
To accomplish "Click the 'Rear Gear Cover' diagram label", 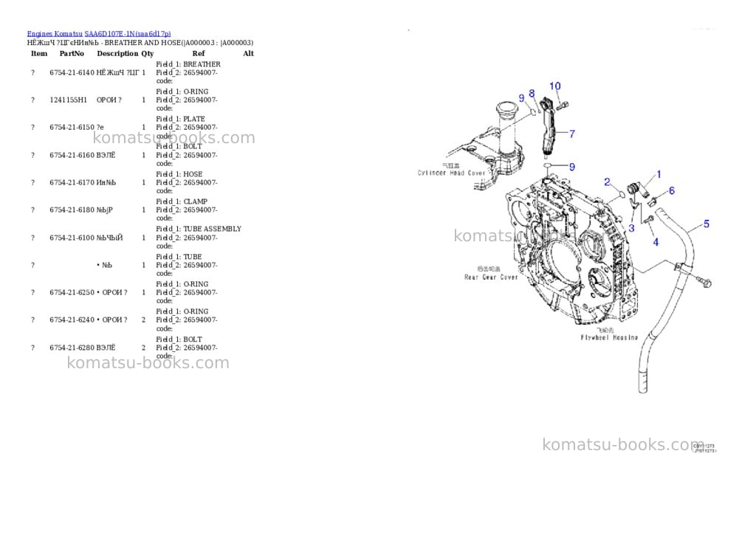I will (491, 277).
